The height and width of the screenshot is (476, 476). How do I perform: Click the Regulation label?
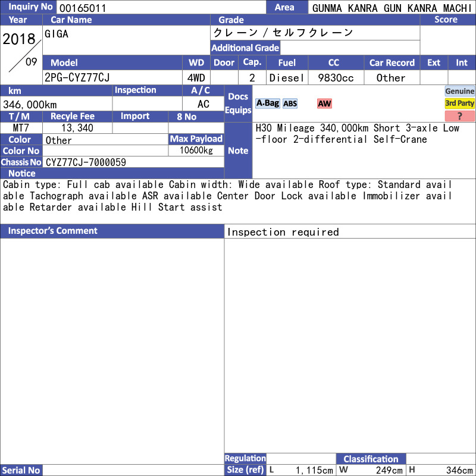click(245, 458)
